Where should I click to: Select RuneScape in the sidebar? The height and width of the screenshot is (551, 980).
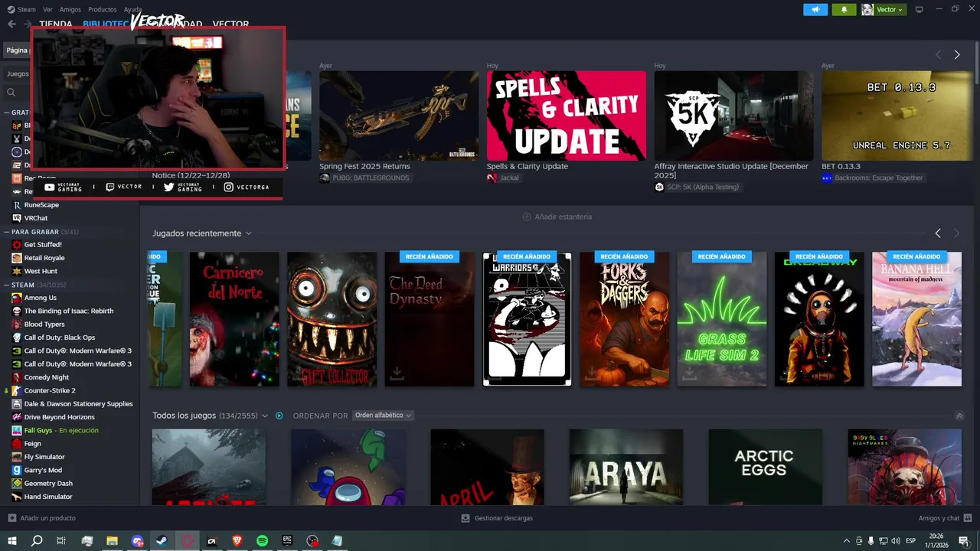pos(41,205)
